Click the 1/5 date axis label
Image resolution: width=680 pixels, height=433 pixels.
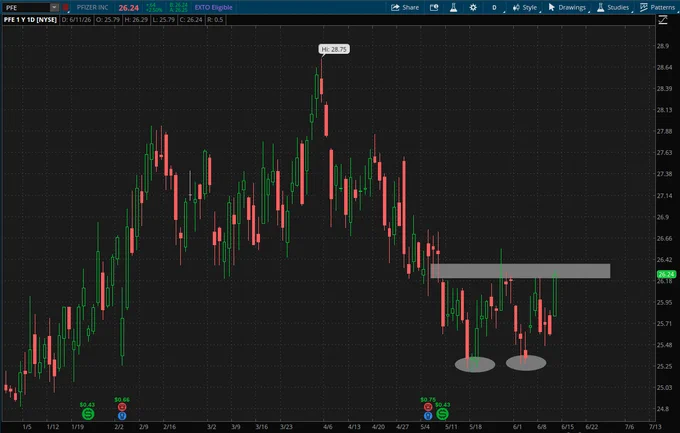(x=27, y=427)
